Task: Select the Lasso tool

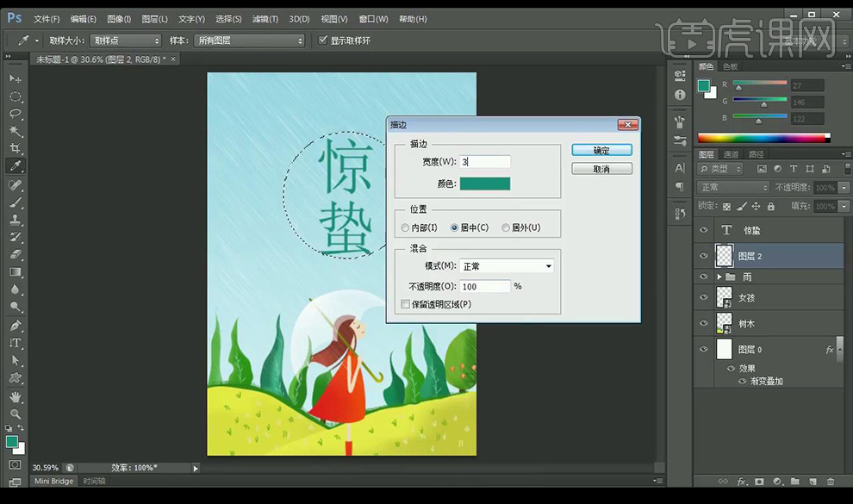Action: click(16, 114)
